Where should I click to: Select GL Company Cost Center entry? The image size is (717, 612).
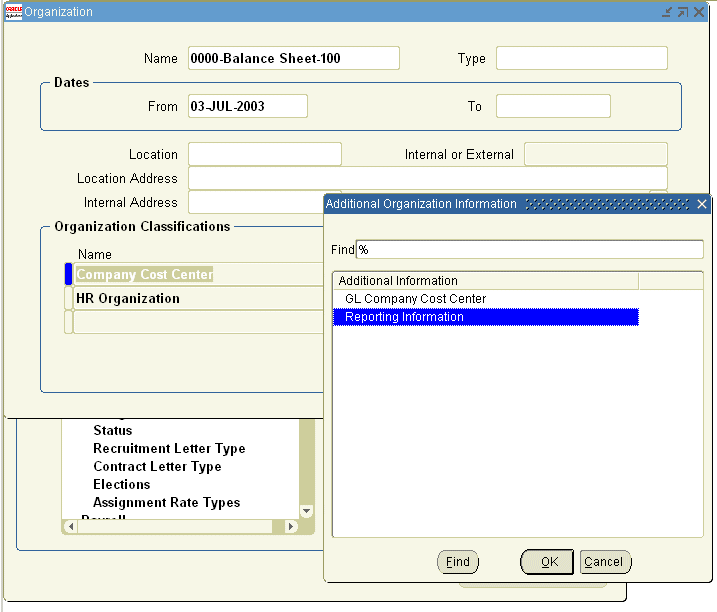point(485,299)
